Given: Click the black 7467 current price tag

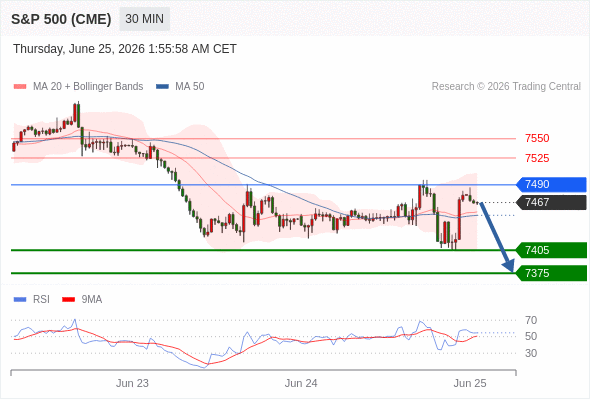Looking at the screenshot, I should [551, 202].
